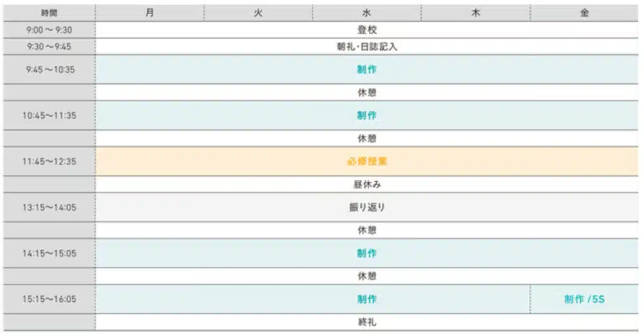Select the 月 day column header
The height and width of the screenshot is (336, 644).
point(149,13)
